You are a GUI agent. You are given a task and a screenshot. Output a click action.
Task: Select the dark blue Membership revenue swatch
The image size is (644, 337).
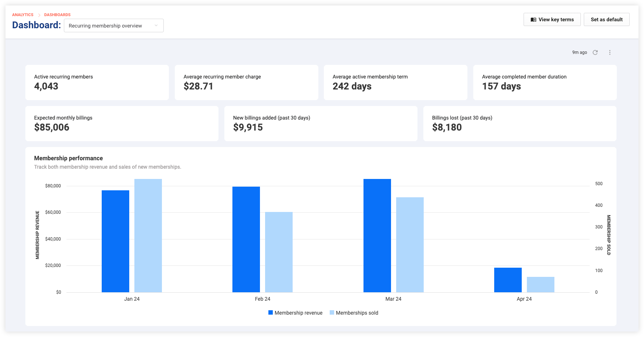click(x=271, y=313)
